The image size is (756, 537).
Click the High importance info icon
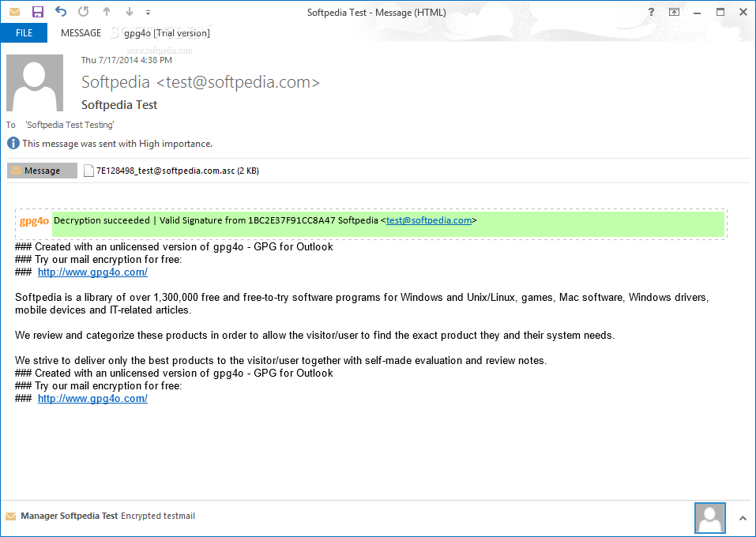[13, 143]
